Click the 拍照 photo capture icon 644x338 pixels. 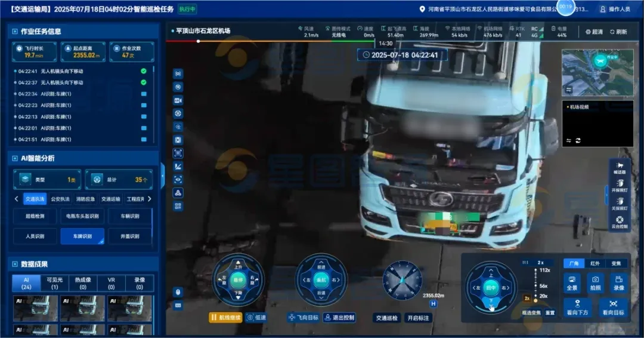(595, 282)
